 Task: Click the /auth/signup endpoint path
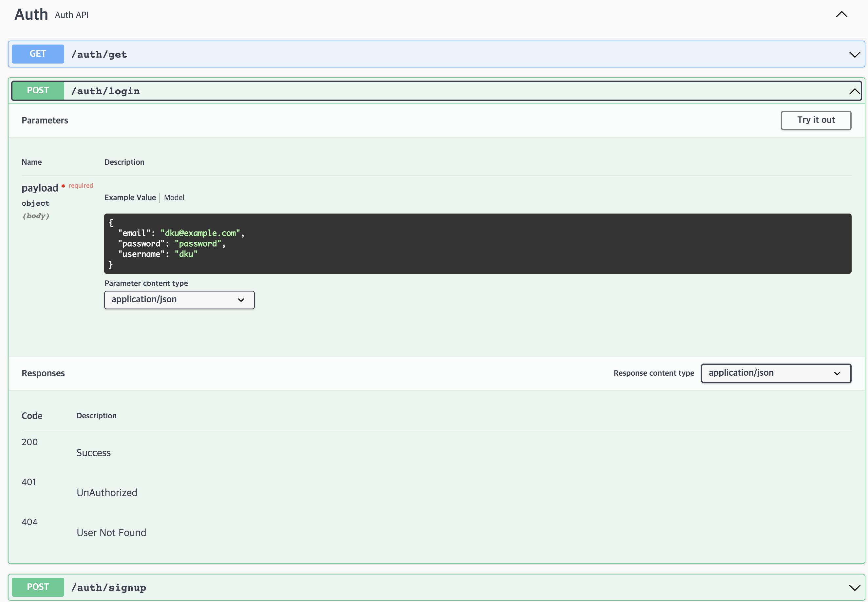pyautogui.click(x=109, y=588)
